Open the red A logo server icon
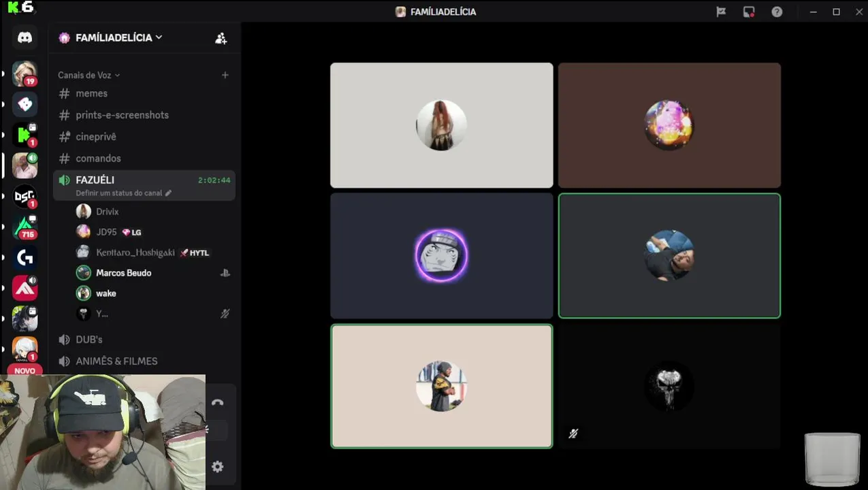This screenshot has width=868, height=490. pyautogui.click(x=25, y=288)
